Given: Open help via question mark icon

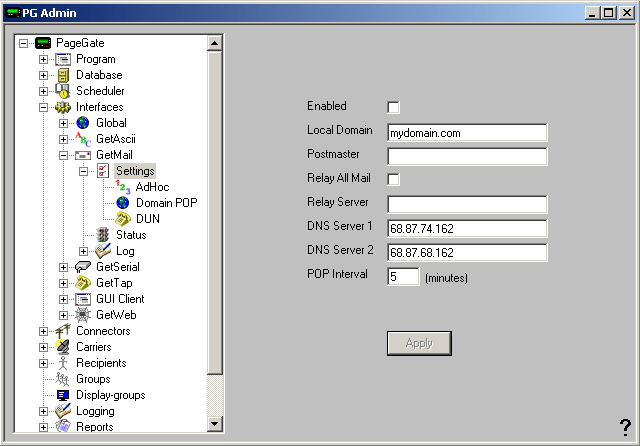Looking at the screenshot, I should pyautogui.click(x=625, y=427).
